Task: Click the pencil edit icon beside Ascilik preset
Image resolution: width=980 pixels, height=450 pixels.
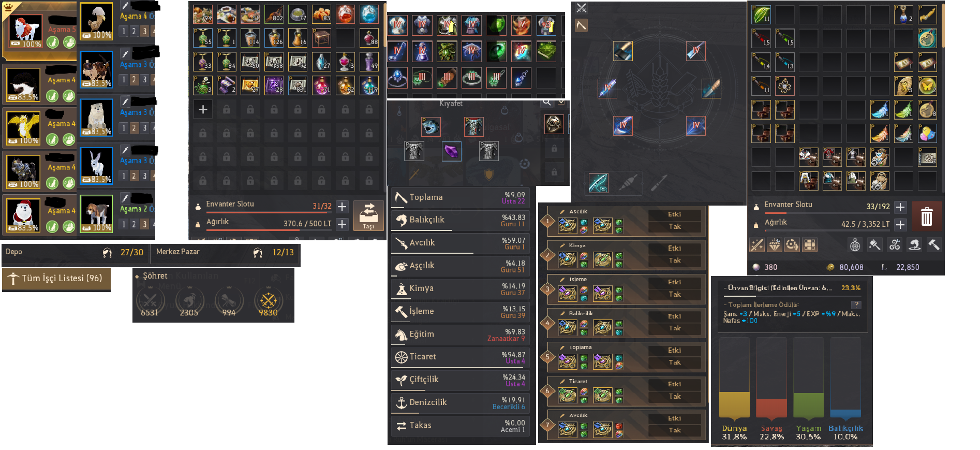Action: [562, 212]
